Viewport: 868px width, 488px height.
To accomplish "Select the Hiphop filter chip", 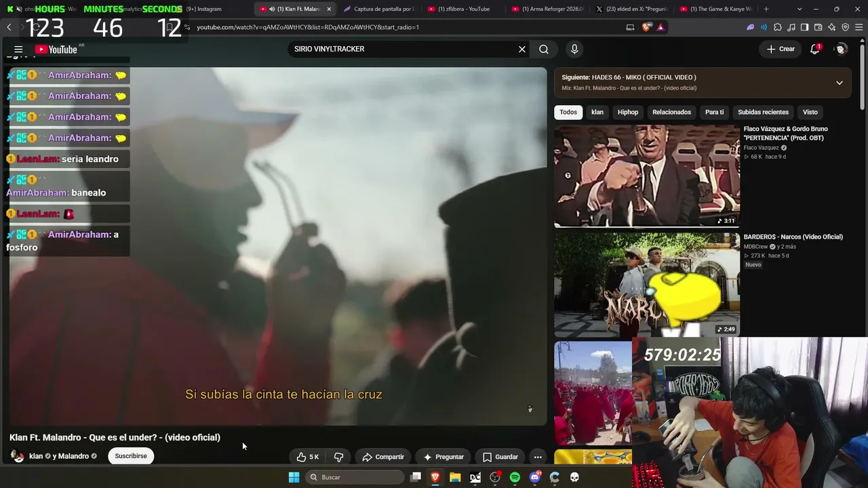I will (628, 112).
